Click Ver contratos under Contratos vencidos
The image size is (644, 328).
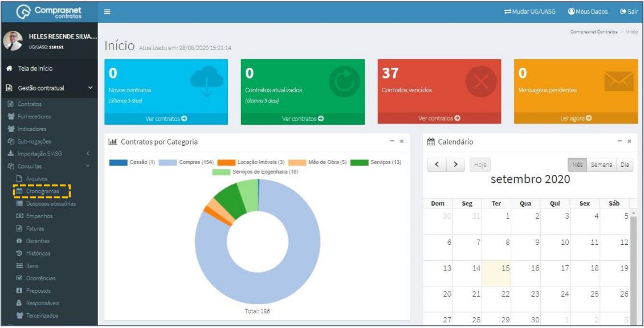(x=439, y=118)
